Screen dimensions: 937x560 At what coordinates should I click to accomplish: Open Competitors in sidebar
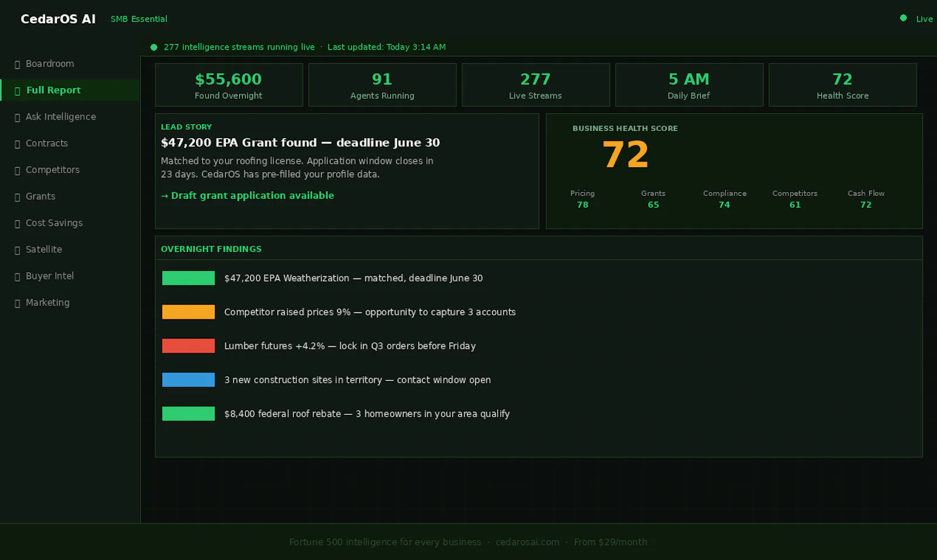[x=70, y=170]
